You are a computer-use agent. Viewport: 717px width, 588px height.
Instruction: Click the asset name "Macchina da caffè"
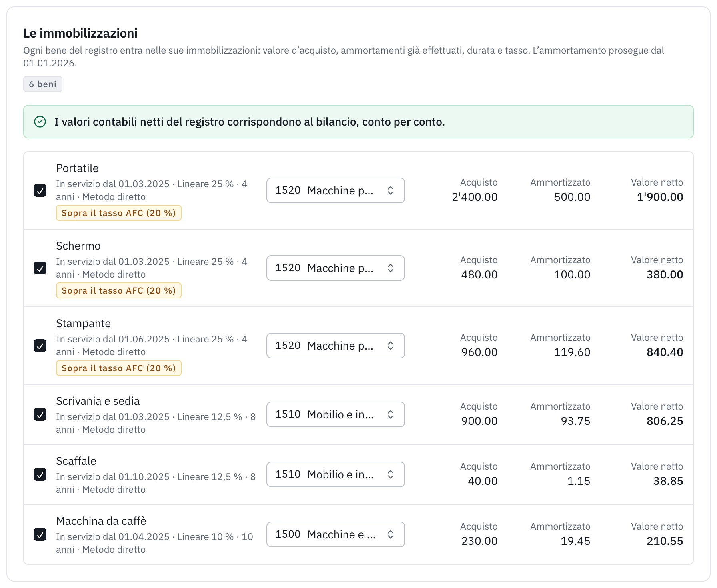click(101, 521)
